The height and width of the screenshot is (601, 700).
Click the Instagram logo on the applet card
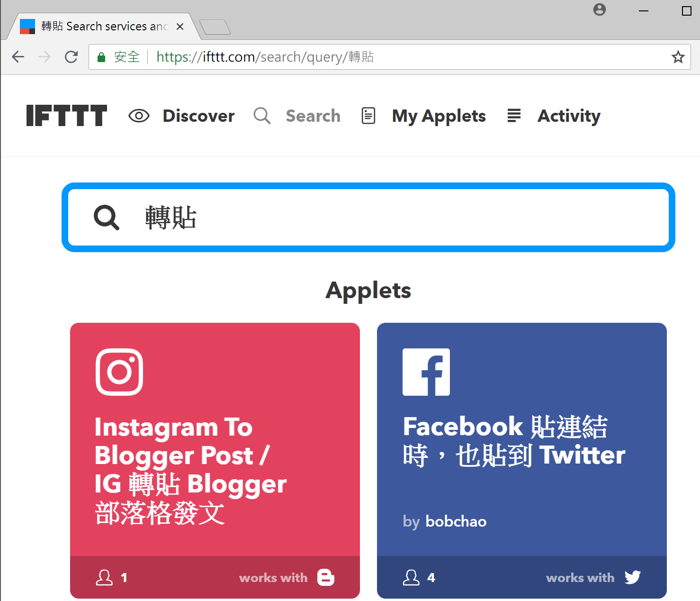pyautogui.click(x=119, y=372)
